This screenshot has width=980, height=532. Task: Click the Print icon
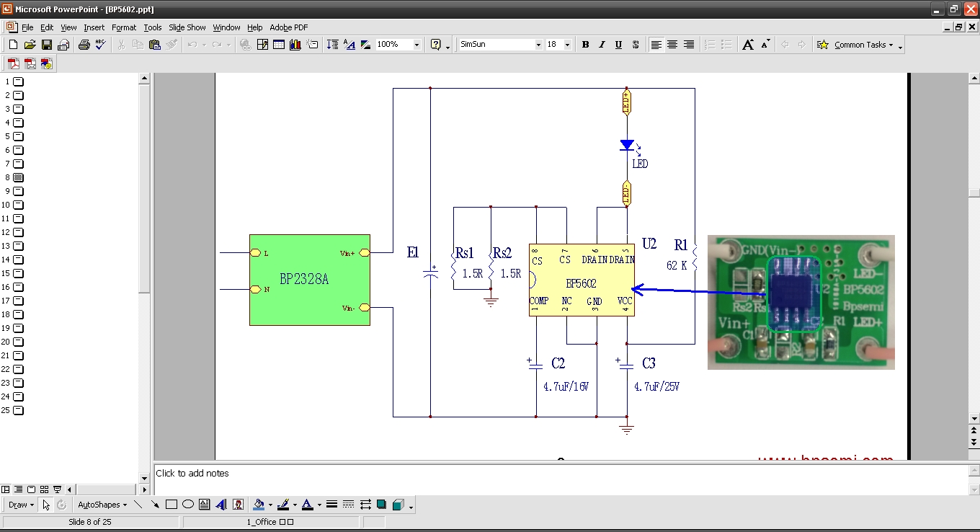pyautogui.click(x=84, y=45)
